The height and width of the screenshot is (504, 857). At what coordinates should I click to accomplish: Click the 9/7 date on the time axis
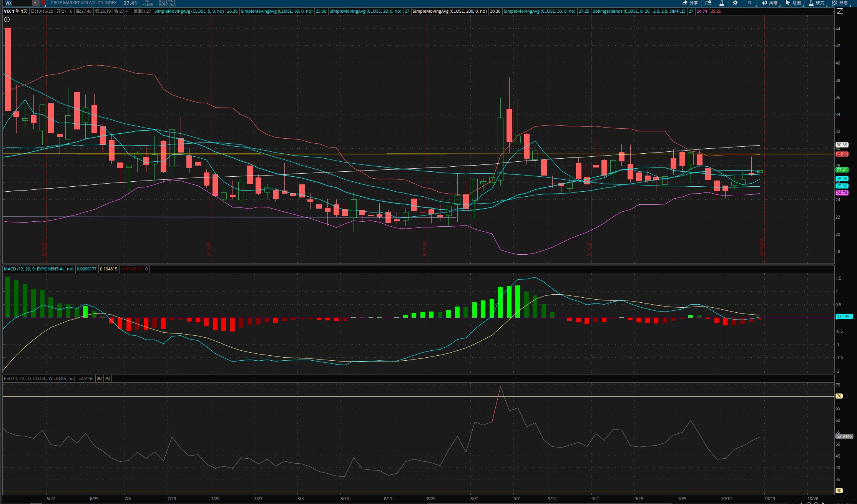517,499
